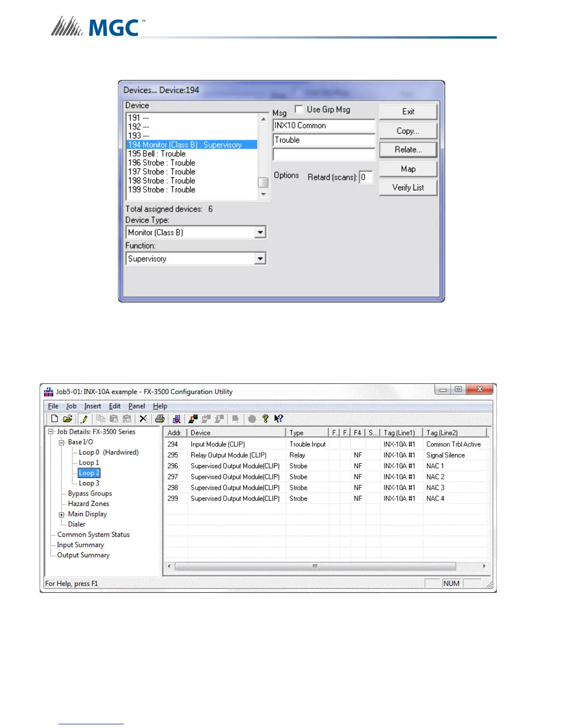Open the Device Type dropdown
Image resolution: width=563 pixels, height=728 pixels.
click(x=260, y=233)
